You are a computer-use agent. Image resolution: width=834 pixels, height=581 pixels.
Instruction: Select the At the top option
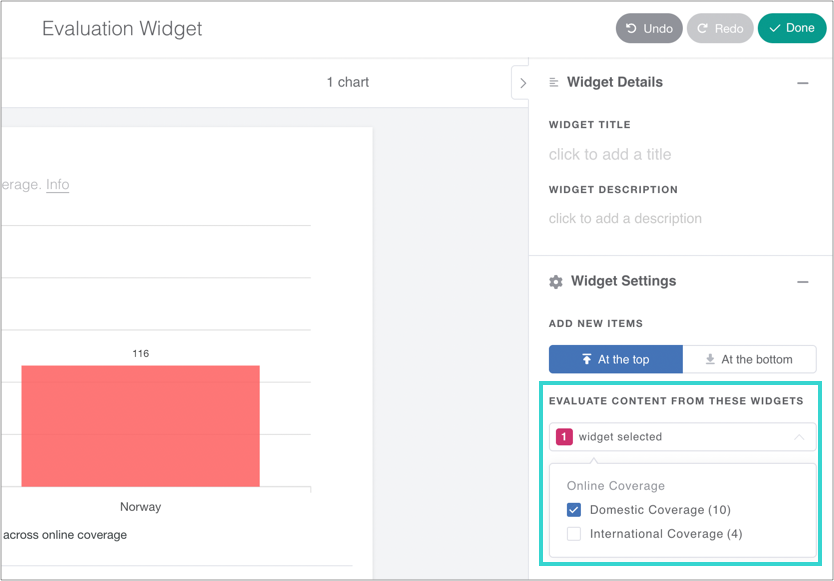point(616,360)
